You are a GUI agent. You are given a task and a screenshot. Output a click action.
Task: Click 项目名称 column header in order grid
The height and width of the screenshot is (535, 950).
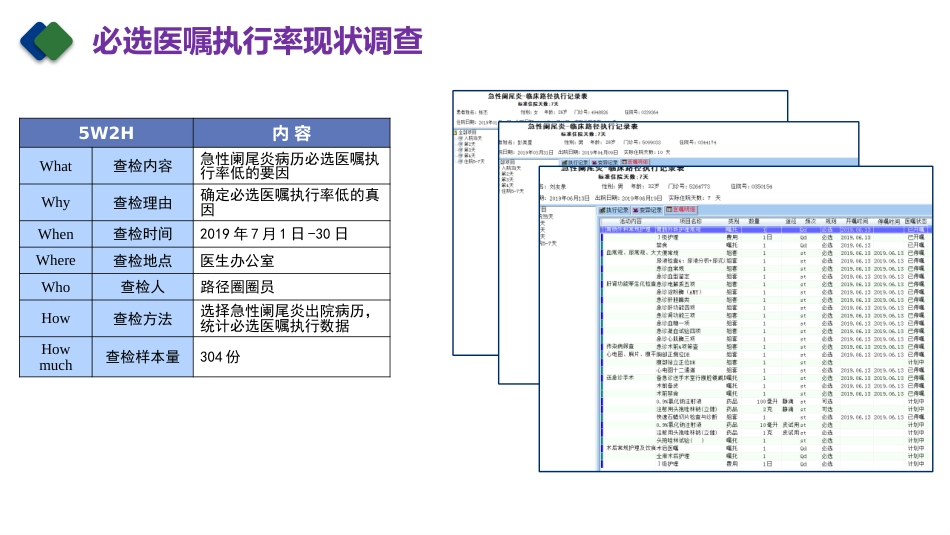pyautogui.click(x=690, y=222)
